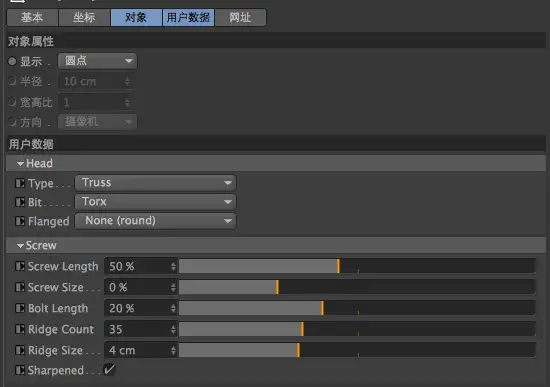550x387 pixels.
Task: Click the keyframe icon beside Type
Action: click(x=20, y=183)
